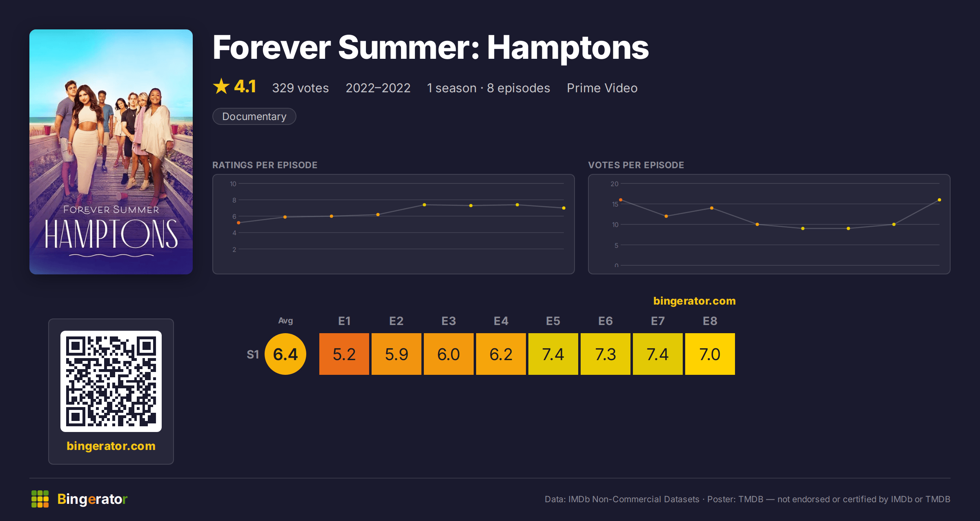The height and width of the screenshot is (521, 980).
Task: Click first episode point in votes chart
Action: [x=621, y=200]
